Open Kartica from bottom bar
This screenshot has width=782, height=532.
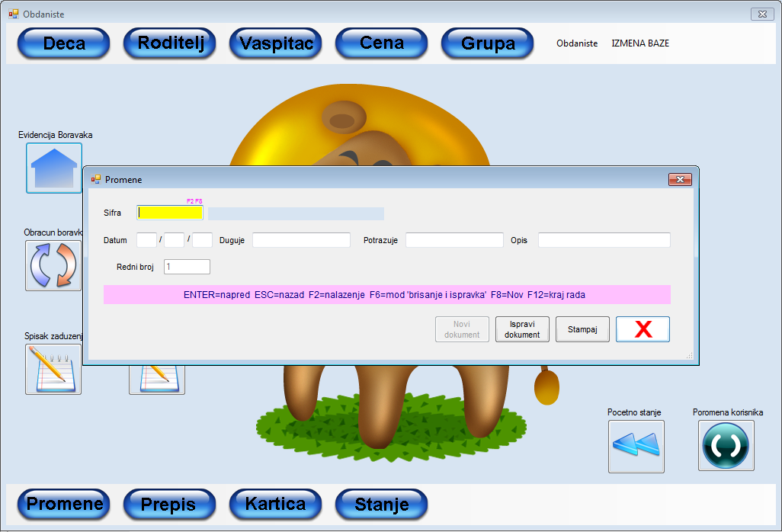276,504
